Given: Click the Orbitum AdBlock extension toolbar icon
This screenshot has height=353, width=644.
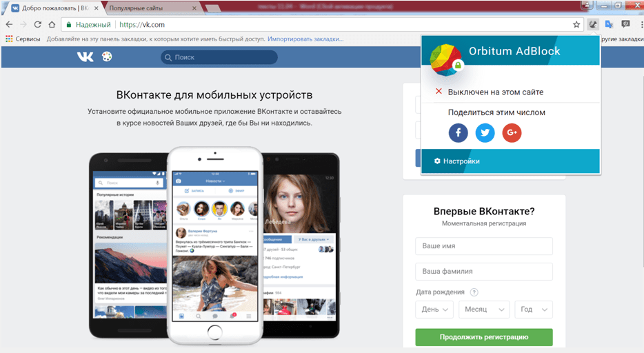Looking at the screenshot, I should pos(592,24).
